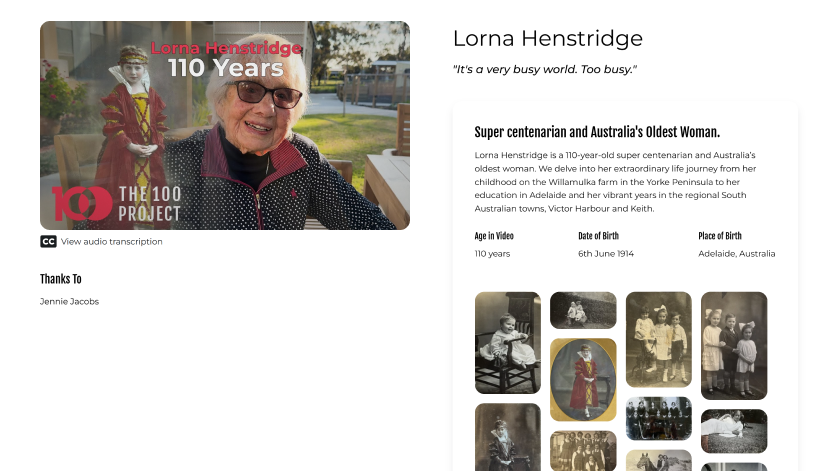
Task: Open View audio transcription link
Action: coord(111,242)
